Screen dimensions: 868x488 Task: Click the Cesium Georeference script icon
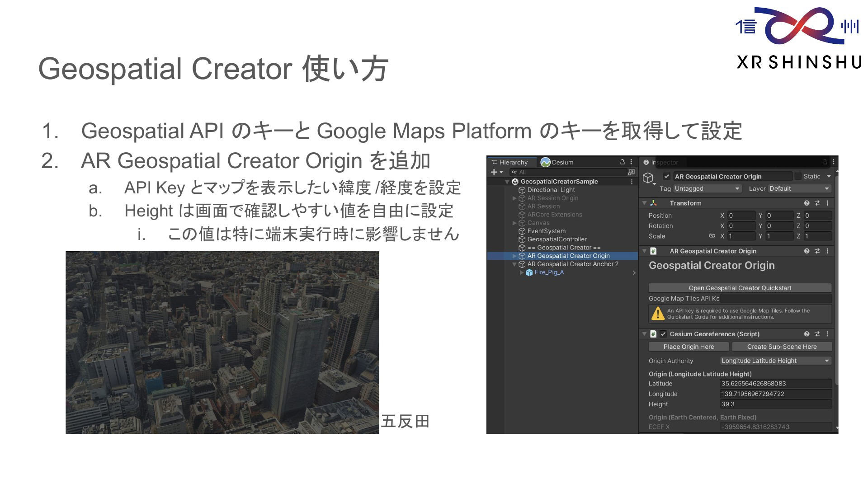tap(653, 334)
